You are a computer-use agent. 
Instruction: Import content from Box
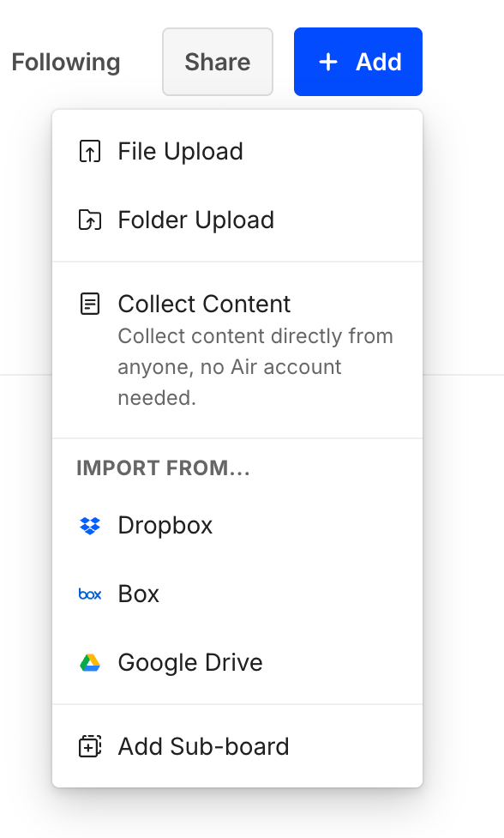click(138, 594)
